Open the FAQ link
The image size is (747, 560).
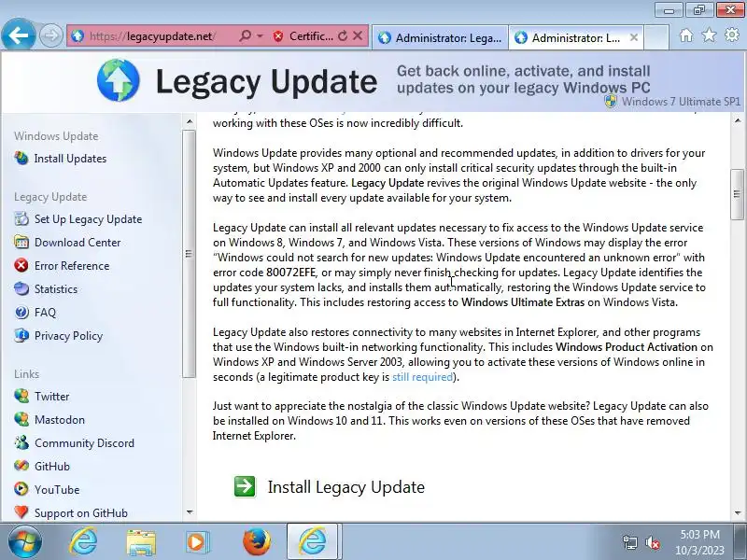click(45, 313)
